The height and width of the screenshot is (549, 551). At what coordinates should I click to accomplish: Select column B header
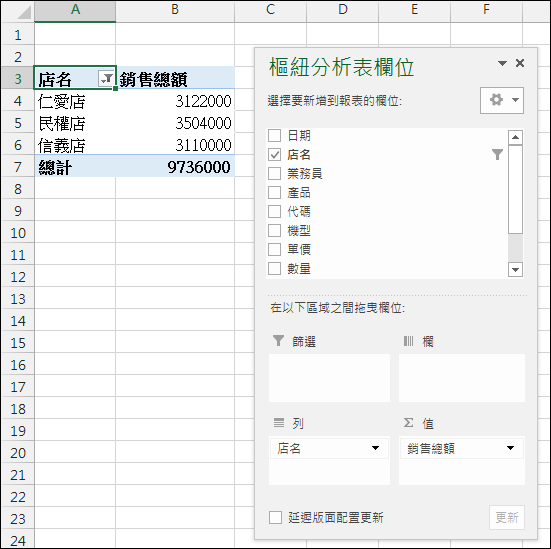[x=175, y=11]
